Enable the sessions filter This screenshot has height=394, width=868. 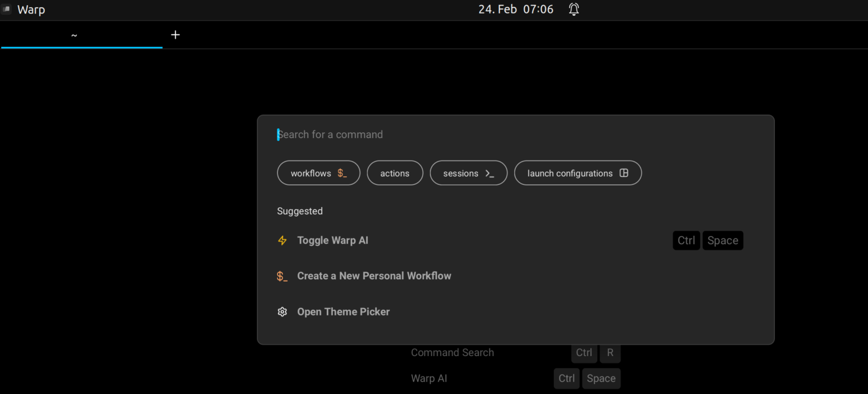[x=468, y=173]
